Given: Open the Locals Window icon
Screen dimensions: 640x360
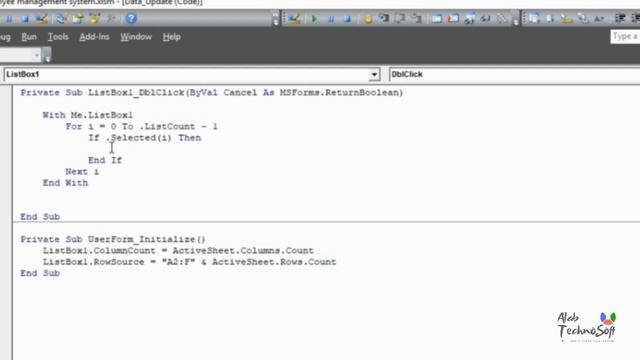Looking at the screenshot, I should (x=437, y=18).
